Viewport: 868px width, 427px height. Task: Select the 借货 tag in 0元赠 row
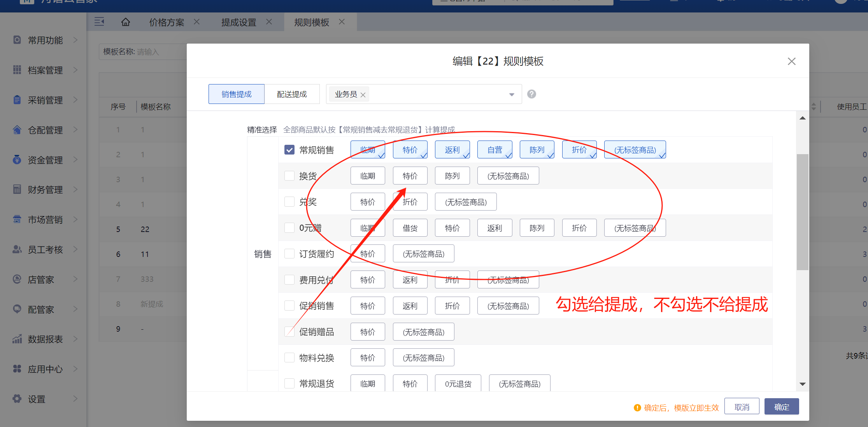tap(410, 228)
